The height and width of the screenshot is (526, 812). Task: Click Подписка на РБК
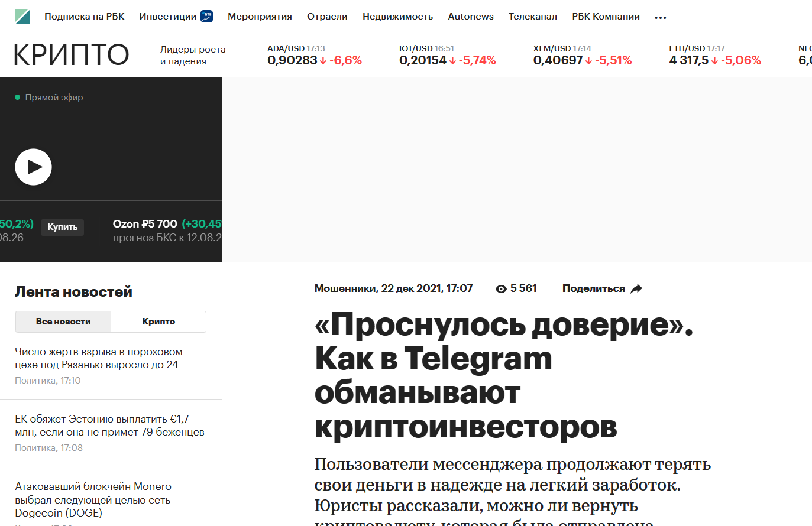[x=85, y=17]
